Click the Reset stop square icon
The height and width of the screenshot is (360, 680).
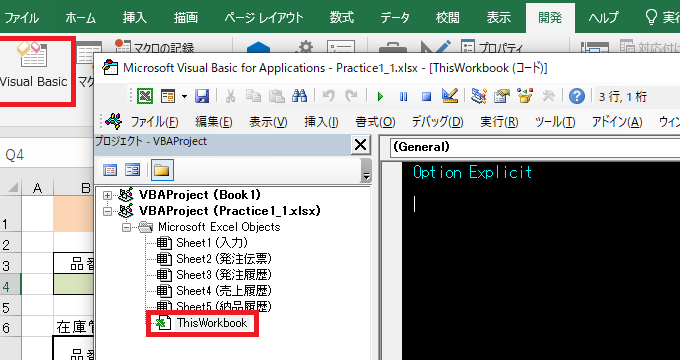click(426, 96)
